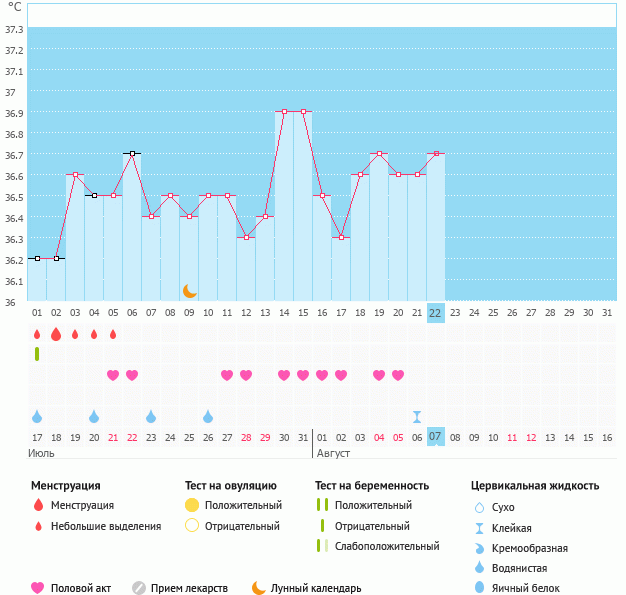
Task: Click the 36.9 temperature point on day 14
Action: point(284,112)
